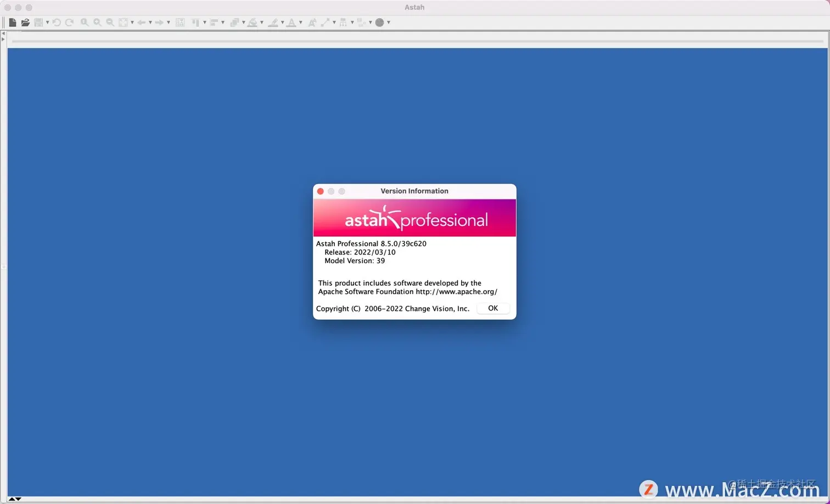Screen dimensions: 830x504
Task: Click the Copyright 2006-2022 Change Vision text
Action: tap(393, 309)
